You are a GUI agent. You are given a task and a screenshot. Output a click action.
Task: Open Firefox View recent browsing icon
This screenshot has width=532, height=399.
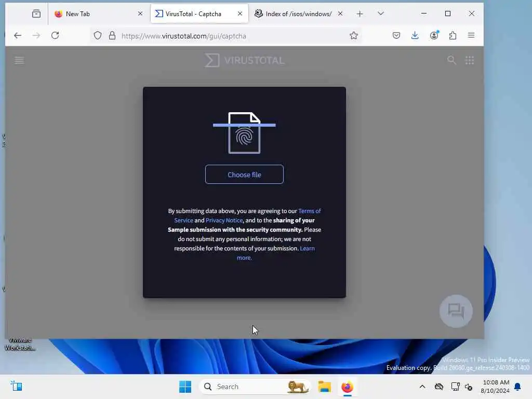[36, 14]
